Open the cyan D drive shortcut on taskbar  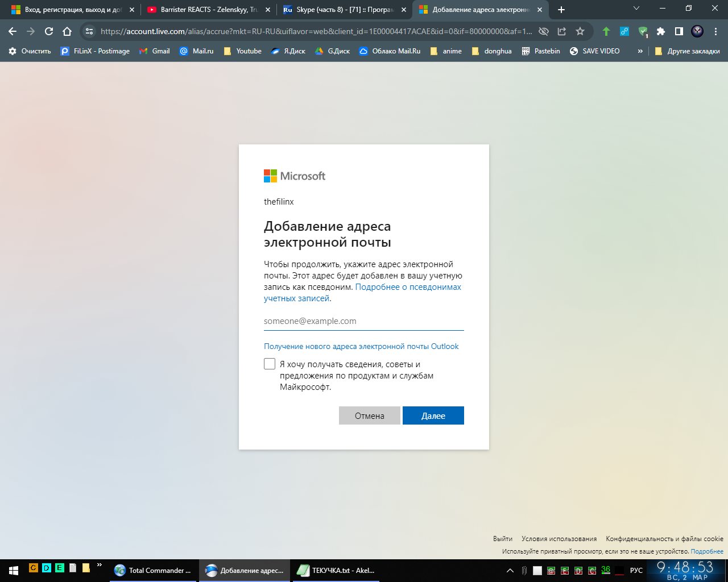point(47,567)
